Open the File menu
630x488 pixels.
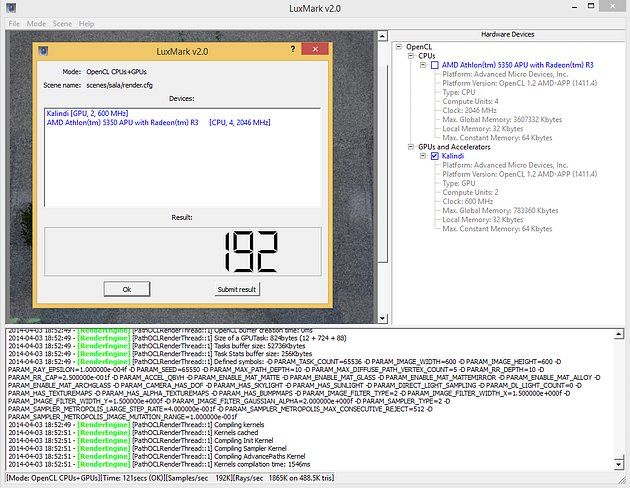pos(14,24)
